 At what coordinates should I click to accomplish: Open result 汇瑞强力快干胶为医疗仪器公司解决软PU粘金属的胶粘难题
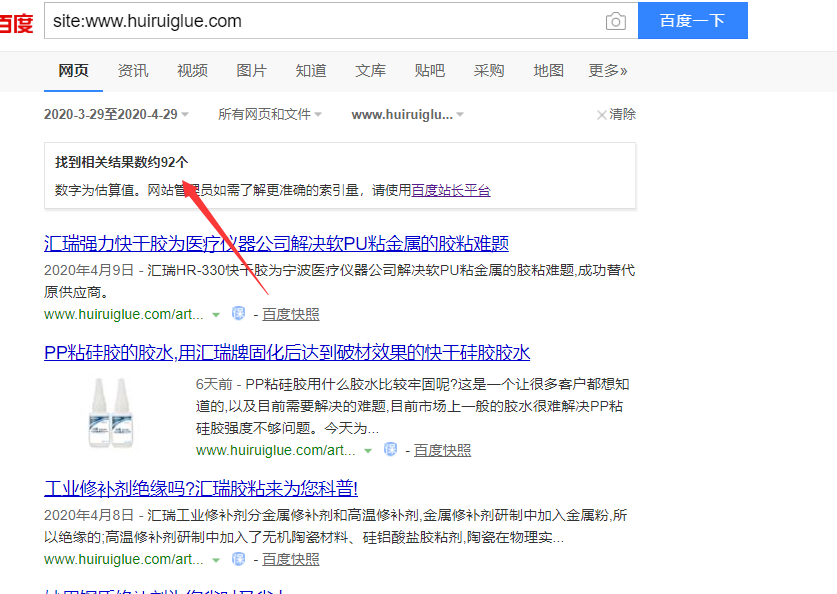(x=277, y=243)
